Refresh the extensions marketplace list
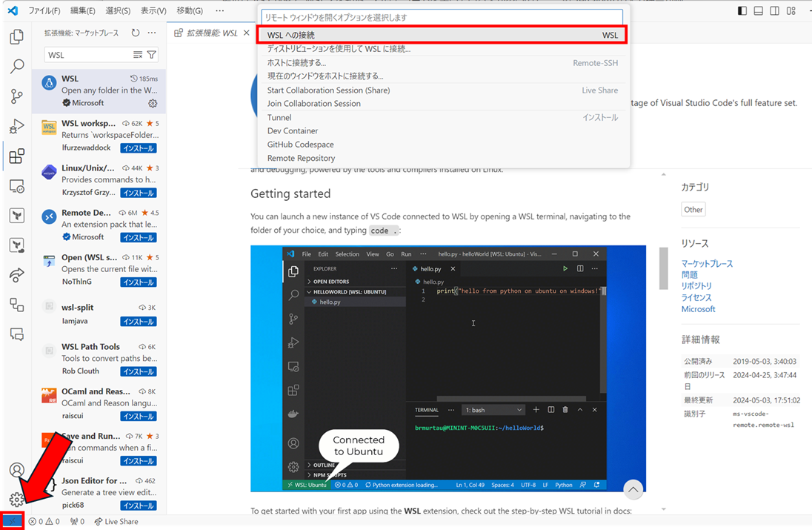 pos(135,33)
